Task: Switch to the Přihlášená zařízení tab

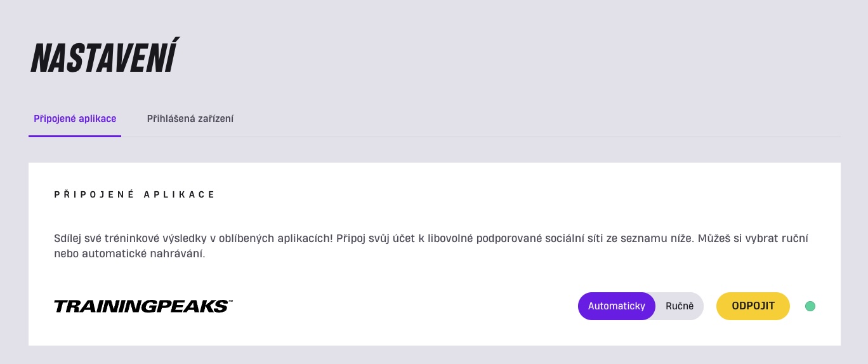Action: click(x=190, y=119)
